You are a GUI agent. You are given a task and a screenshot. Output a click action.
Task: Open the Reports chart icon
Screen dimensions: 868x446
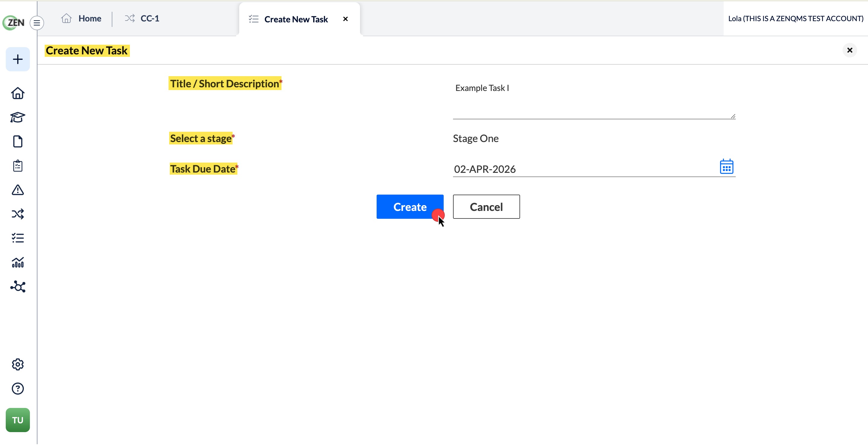pos(18,263)
